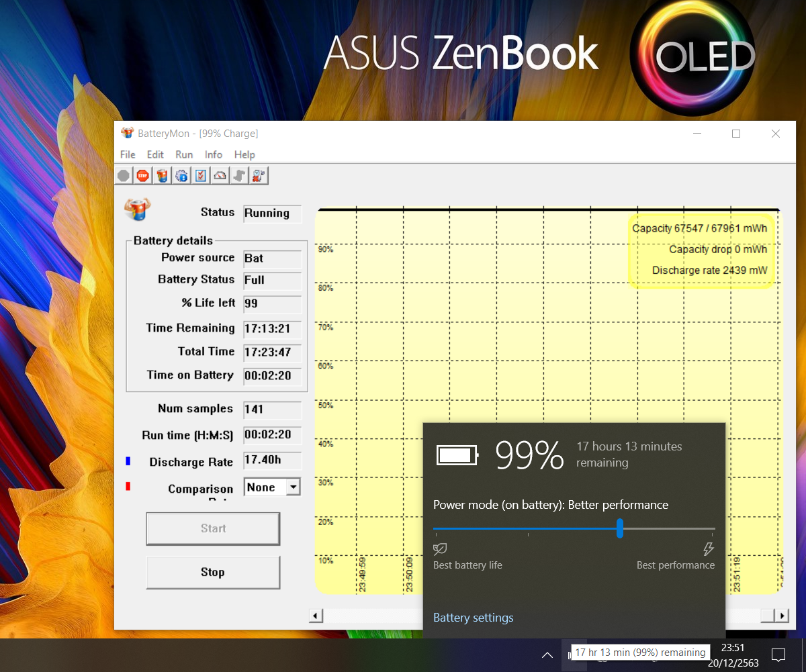
Task: Click the Best performance lightning icon
Action: [708, 549]
